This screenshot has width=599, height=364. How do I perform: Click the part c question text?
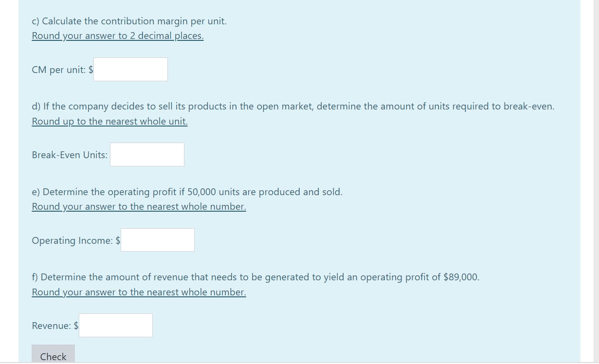click(129, 21)
